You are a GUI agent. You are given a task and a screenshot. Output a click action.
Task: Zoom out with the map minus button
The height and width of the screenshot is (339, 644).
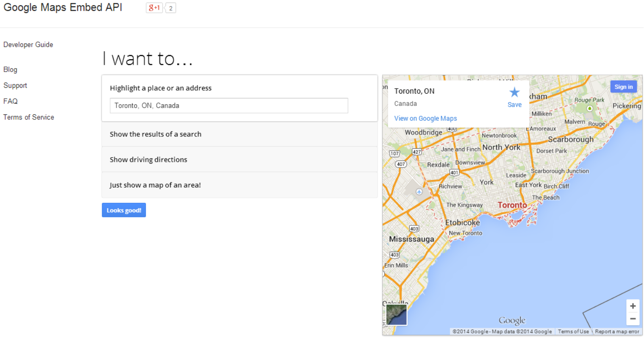click(633, 319)
